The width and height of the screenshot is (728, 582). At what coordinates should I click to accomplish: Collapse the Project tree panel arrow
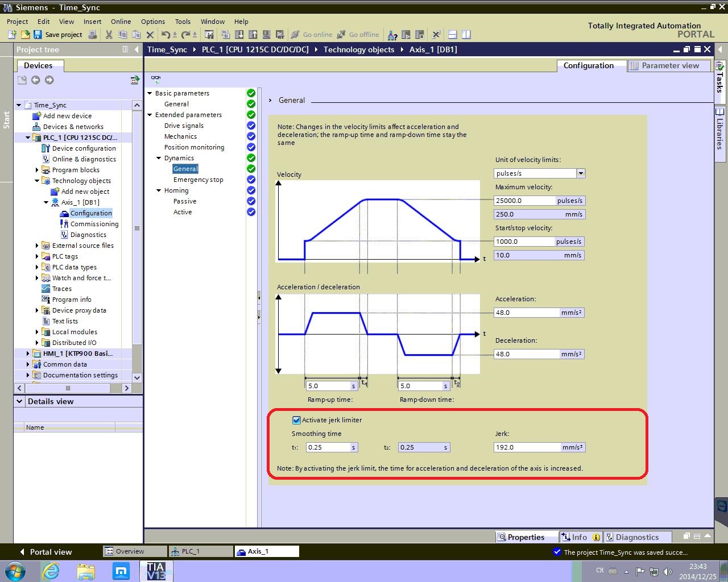[x=136, y=49]
